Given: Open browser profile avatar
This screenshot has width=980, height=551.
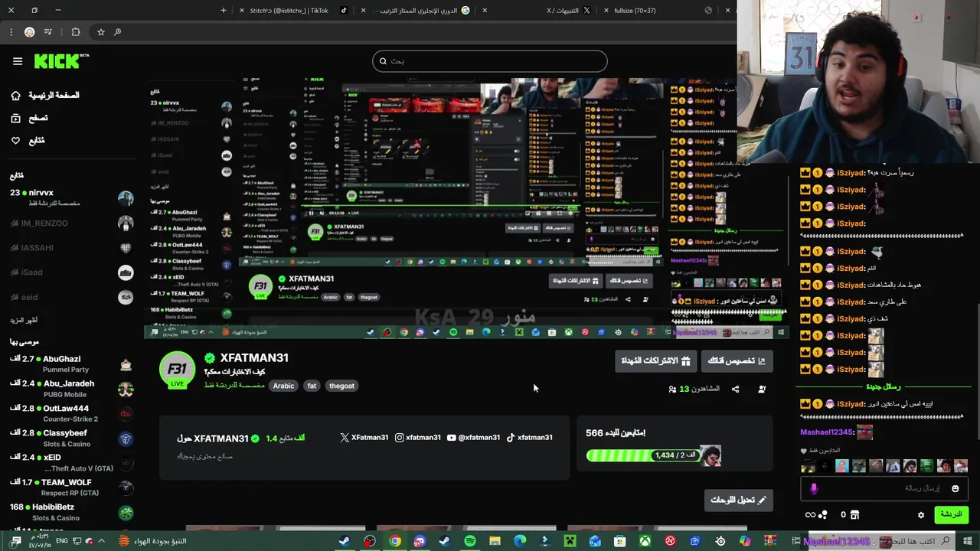Looking at the screenshot, I should point(29,32).
